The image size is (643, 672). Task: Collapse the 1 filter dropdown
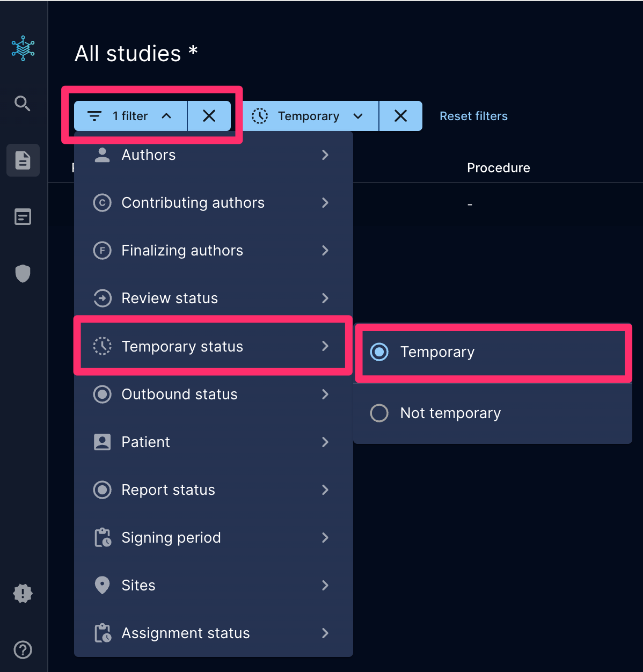pyautogui.click(x=166, y=116)
